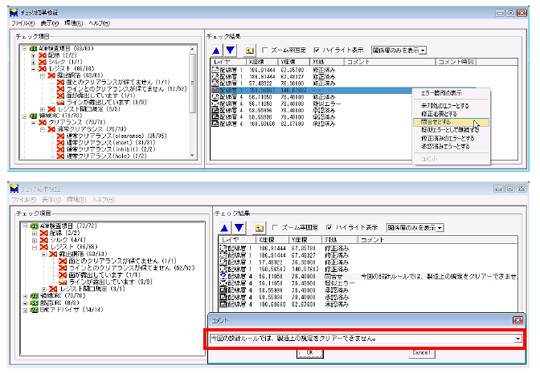This screenshot has height=374, width=540.
Task: Open the comment combo box dropdown arrow
Action: tap(518, 339)
